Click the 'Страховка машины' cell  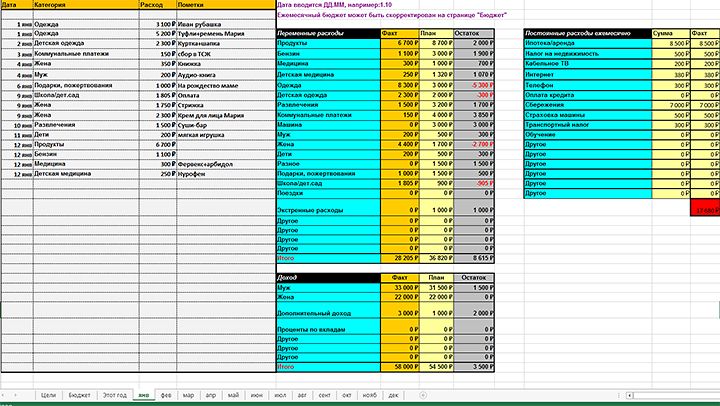(x=588, y=115)
